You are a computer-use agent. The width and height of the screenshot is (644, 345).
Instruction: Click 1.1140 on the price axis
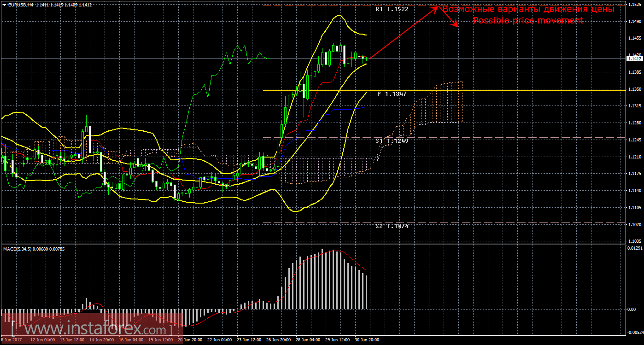635,191
